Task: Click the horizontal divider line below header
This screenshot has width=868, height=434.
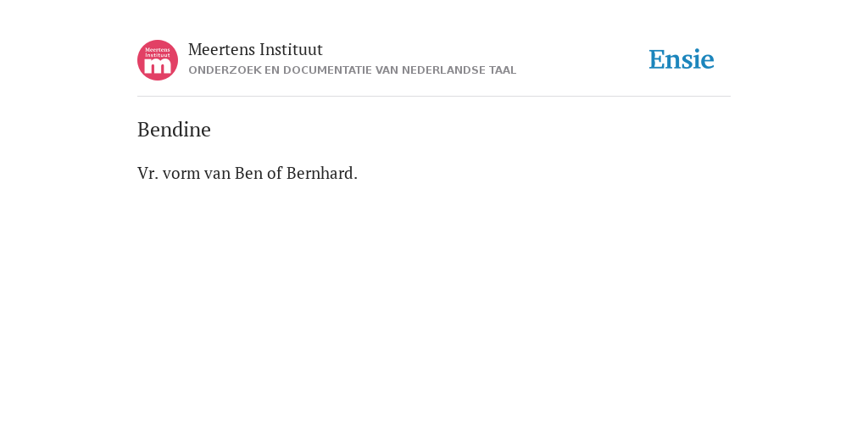Action: (x=434, y=97)
